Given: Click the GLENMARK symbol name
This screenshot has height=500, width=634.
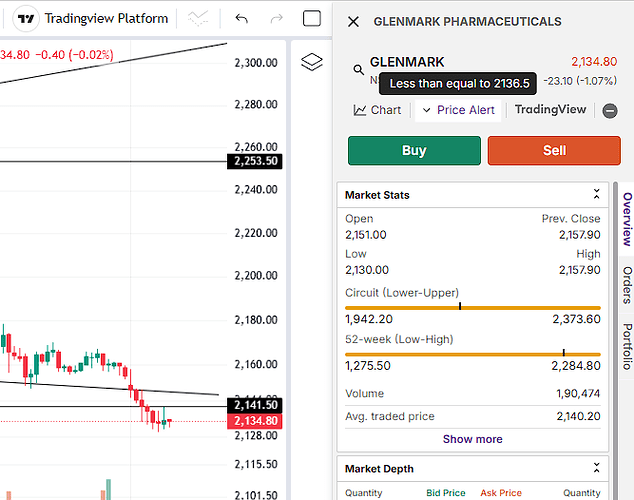Looking at the screenshot, I should click(x=407, y=62).
